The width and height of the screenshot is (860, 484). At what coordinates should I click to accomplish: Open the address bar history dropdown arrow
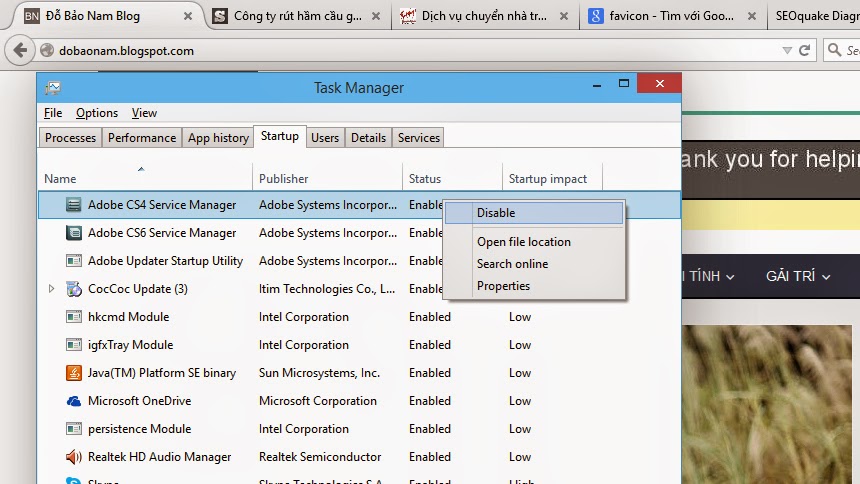click(x=787, y=50)
